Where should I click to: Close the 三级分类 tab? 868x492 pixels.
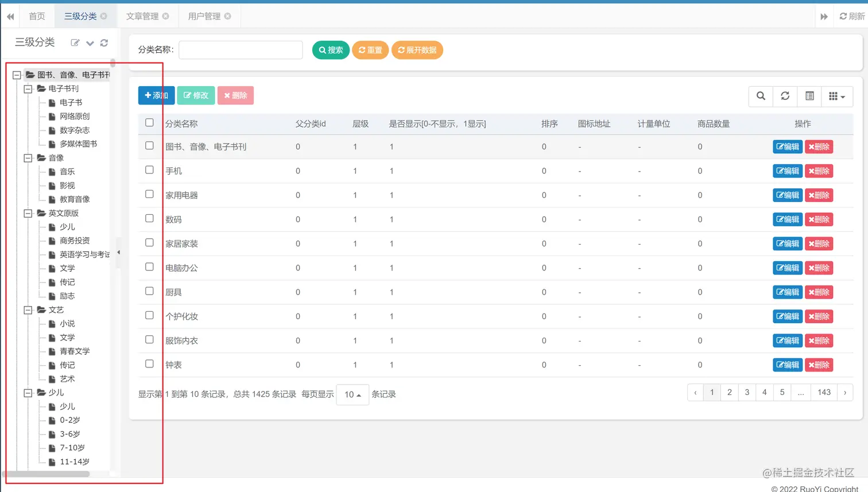coord(104,16)
